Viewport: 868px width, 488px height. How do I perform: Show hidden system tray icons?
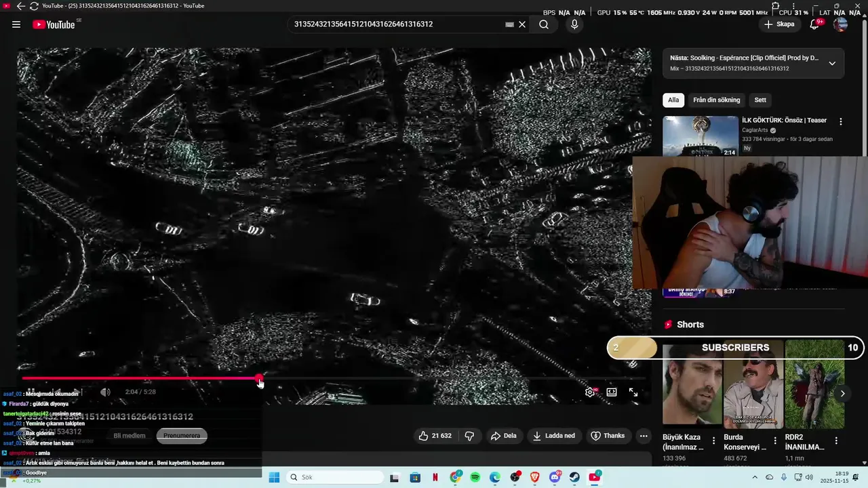pyautogui.click(x=754, y=477)
